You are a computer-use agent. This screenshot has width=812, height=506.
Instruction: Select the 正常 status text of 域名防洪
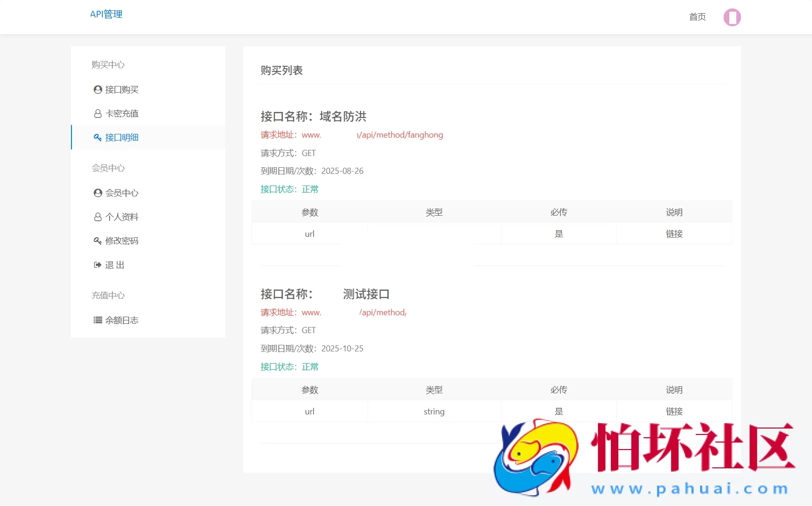pyautogui.click(x=310, y=189)
